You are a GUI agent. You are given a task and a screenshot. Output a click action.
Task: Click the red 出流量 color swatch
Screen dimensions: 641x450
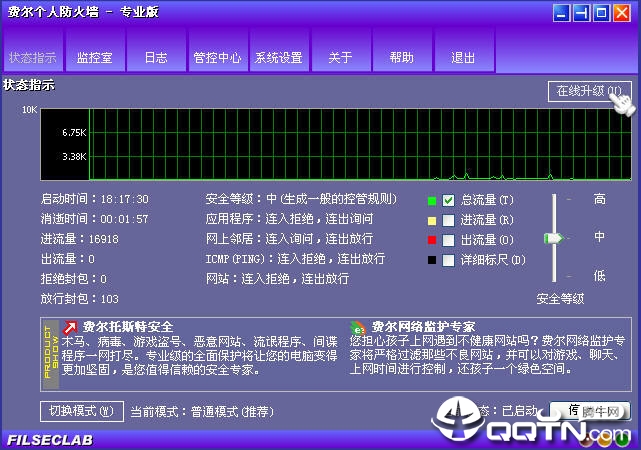[432, 240]
